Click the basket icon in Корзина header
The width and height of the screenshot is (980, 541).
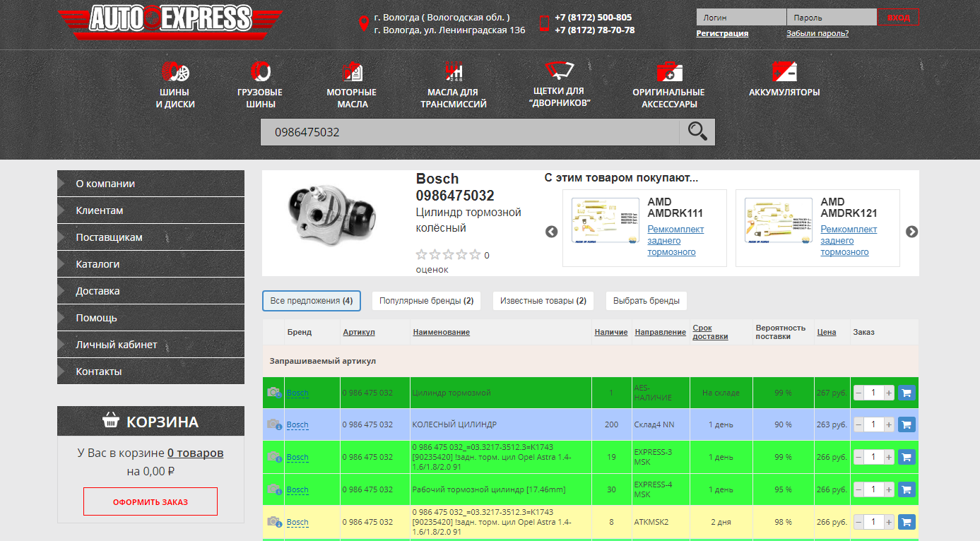pos(110,421)
